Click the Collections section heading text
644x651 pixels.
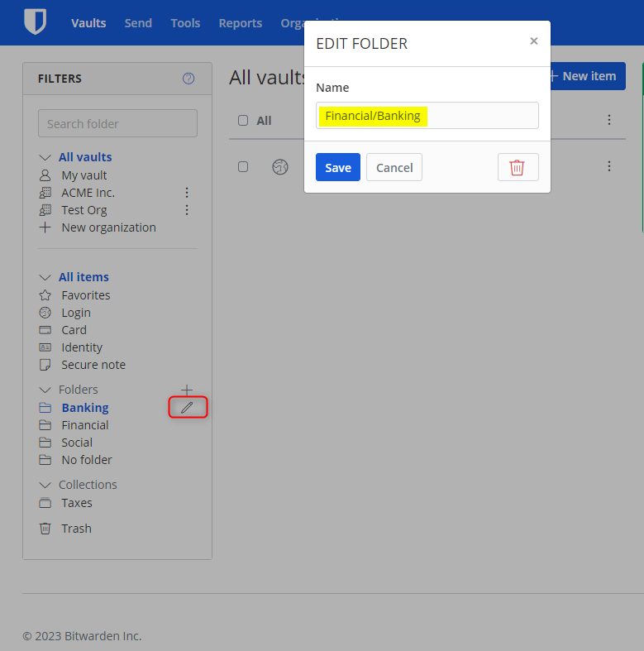(x=88, y=485)
